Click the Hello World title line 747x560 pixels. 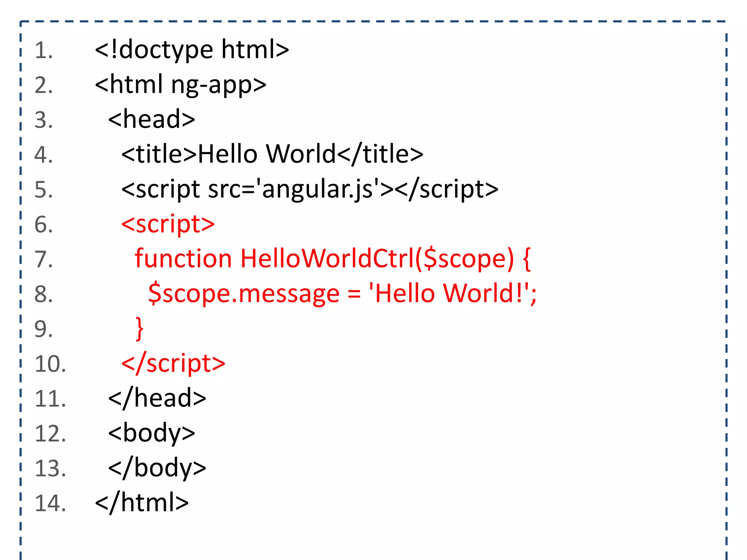click(272, 154)
